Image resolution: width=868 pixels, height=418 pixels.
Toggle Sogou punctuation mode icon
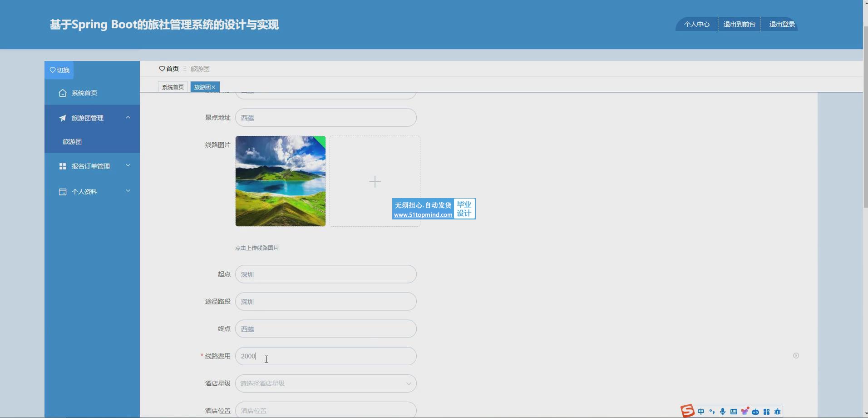point(712,412)
